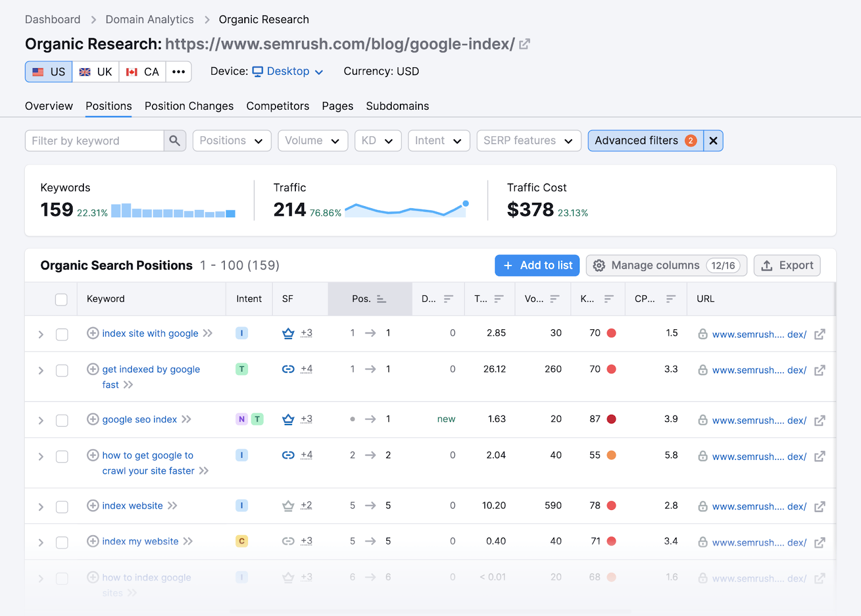Image resolution: width=861 pixels, height=616 pixels.
Task: Tick the checkbox next to 'index my website'
Action: (x=62, y=541)
